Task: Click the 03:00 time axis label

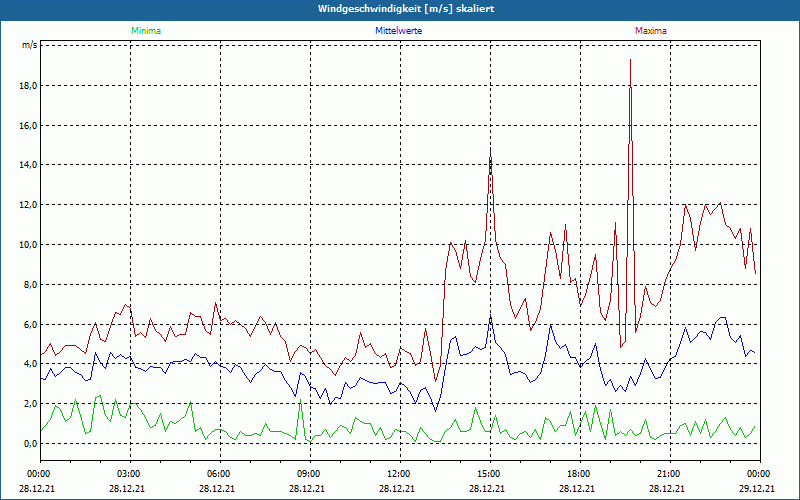Action: (x=129, y=474)
